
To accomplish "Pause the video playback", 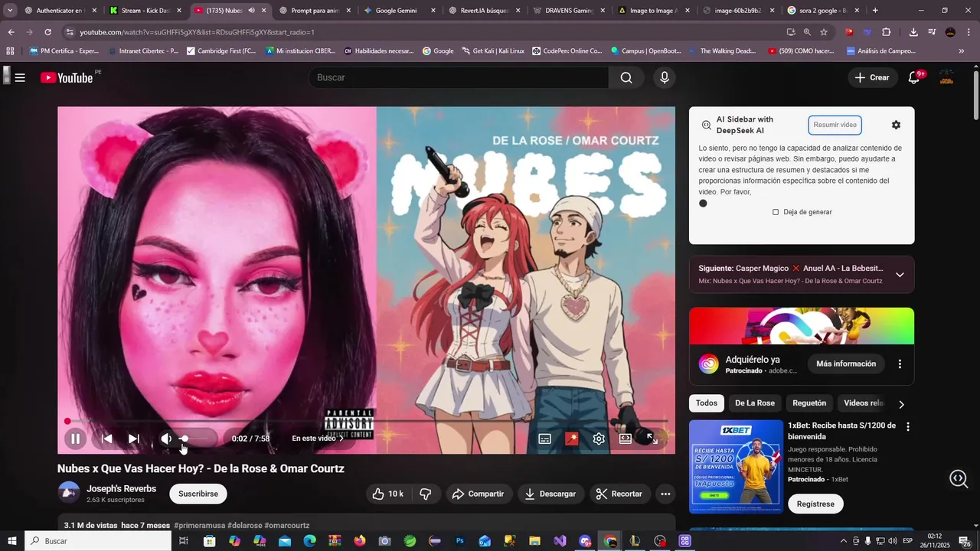I will [x=75, y=439].
